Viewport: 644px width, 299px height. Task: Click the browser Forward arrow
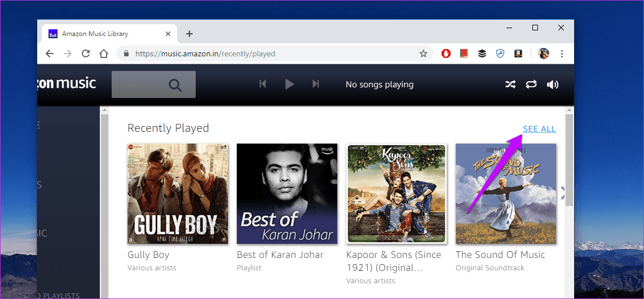tap(68, 53)
